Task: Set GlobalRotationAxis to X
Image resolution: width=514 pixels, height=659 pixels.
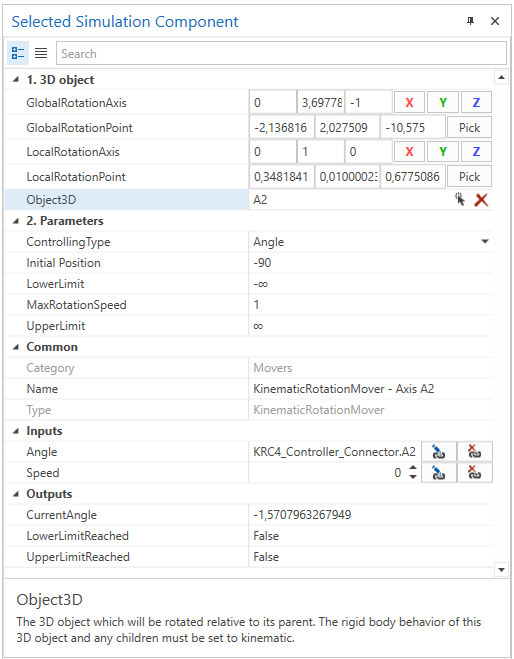Action: [409, 103]
